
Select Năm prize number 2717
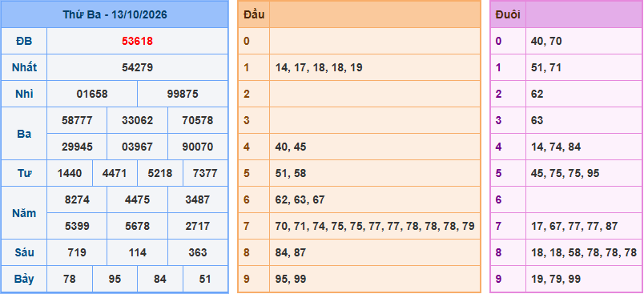coord(198,226)
